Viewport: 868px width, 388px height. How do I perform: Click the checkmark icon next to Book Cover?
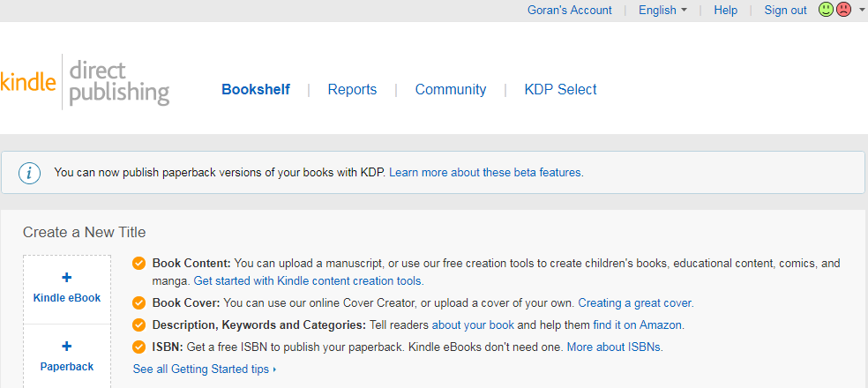tap(139, 303)
